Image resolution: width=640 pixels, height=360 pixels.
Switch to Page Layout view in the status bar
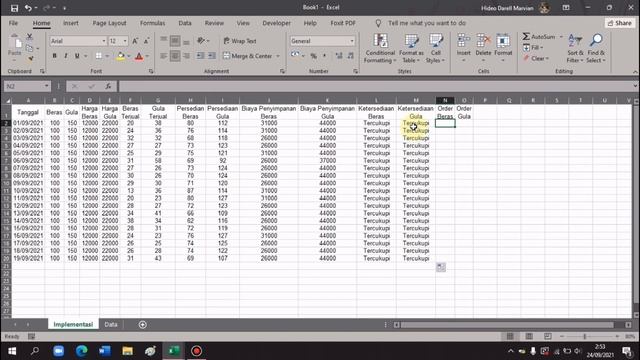pyautogui.click(x=529, y=336)
